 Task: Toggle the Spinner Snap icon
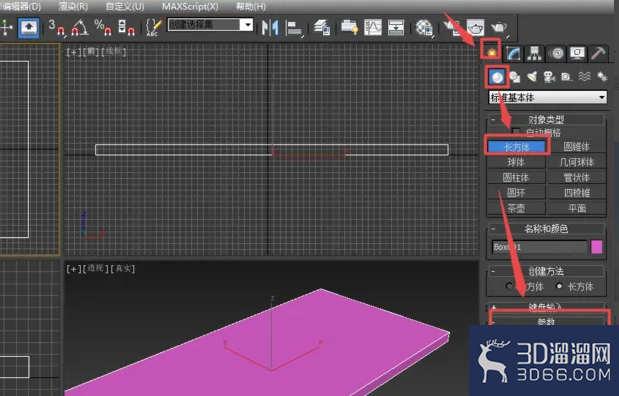click(126, 27)
